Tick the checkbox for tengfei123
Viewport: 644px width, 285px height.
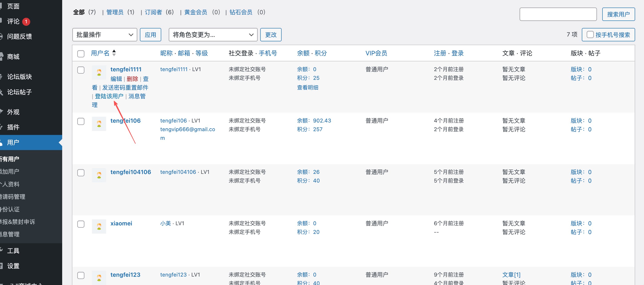point(81,275)
